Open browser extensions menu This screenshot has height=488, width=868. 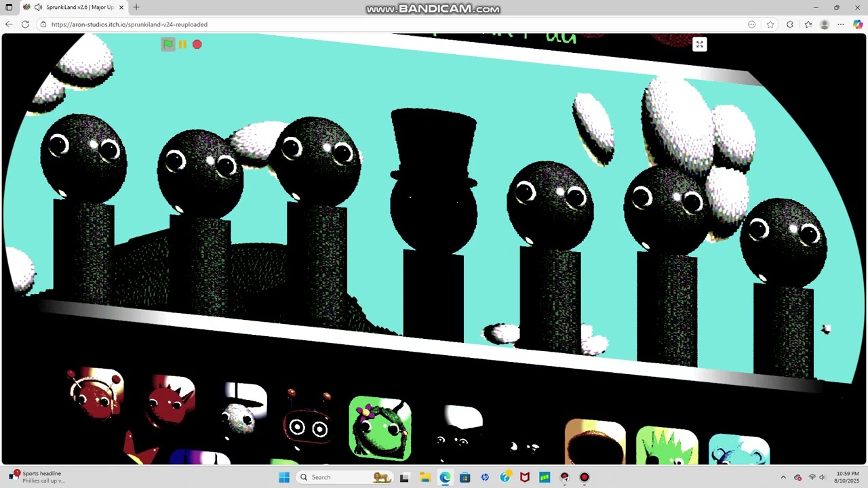(x=790, y=24)
